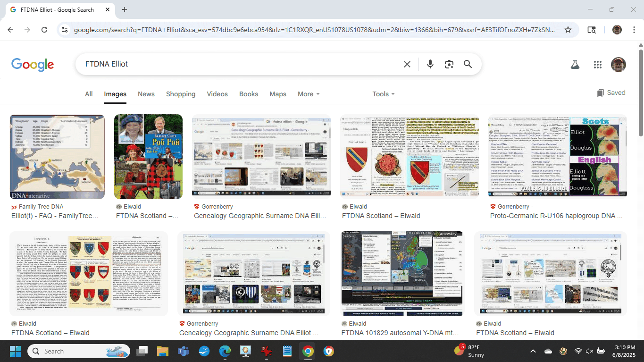Image resolution: width=644 pixels, height=362 pixels.
Task: Reload the page
Action: pyautogui.click(x=44, y=30)
